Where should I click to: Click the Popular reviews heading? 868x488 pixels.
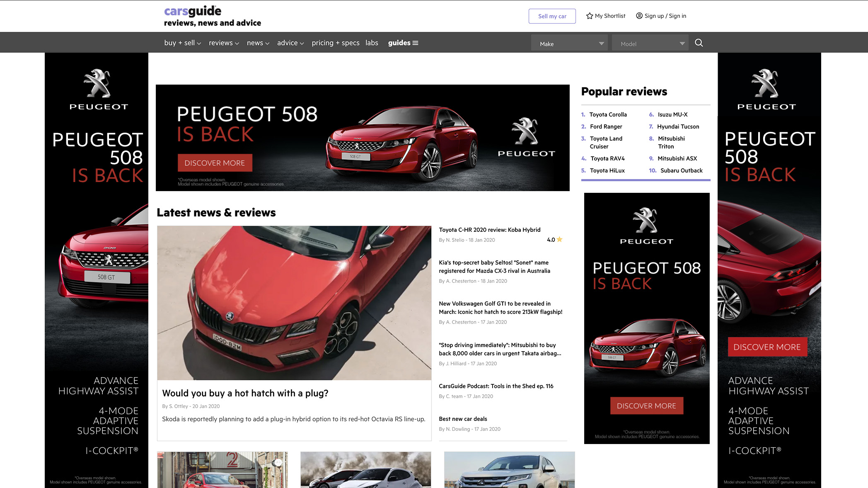[624, 91]
